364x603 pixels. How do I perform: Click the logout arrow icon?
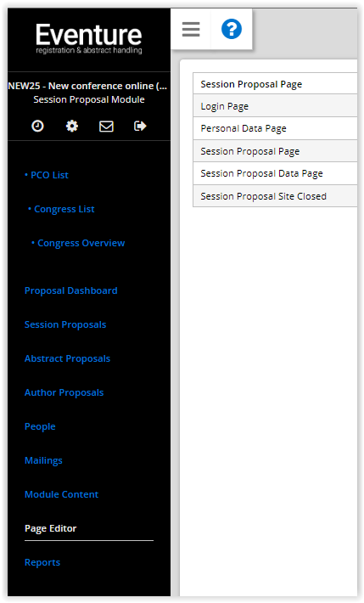[x=140, y=126]
